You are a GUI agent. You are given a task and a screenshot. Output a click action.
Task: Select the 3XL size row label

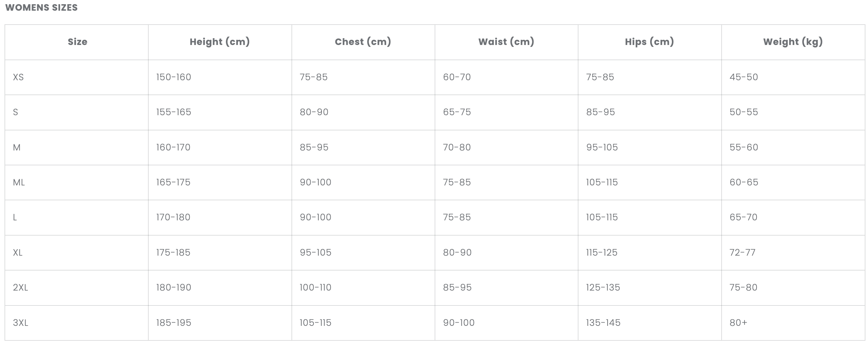pos(21,323)
